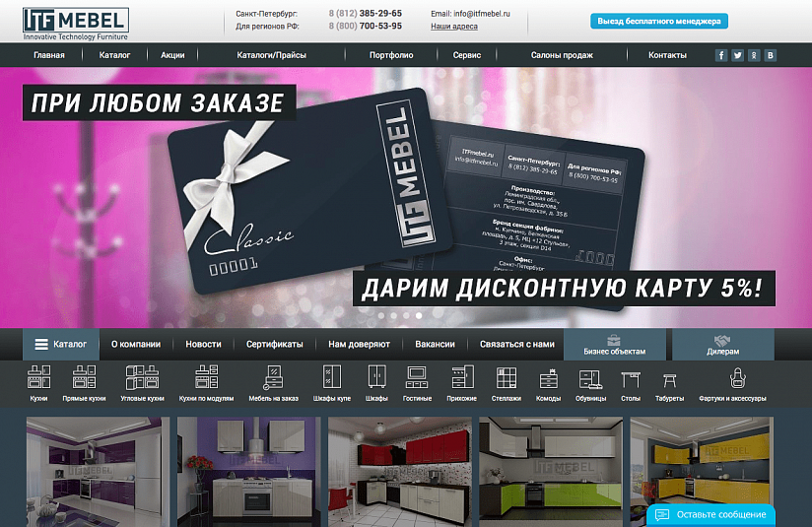Click the ITF Mebel logo

point(76,24)
